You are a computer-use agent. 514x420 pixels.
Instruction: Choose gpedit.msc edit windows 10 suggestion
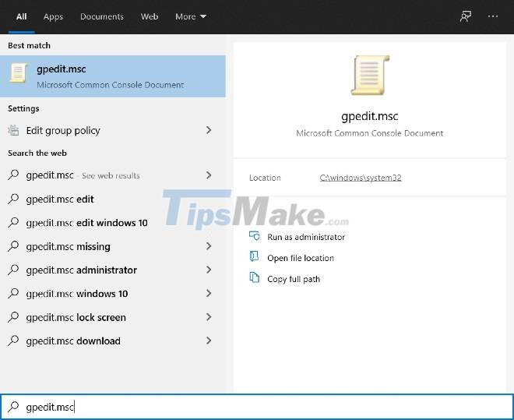pyautogui.click(x=113, y=223)
